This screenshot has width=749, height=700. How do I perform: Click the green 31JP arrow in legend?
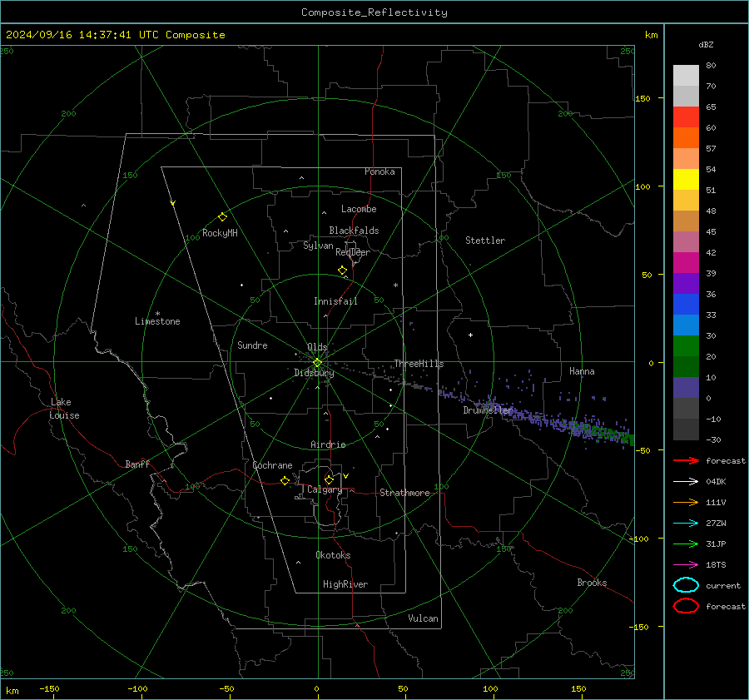[686, 544]
